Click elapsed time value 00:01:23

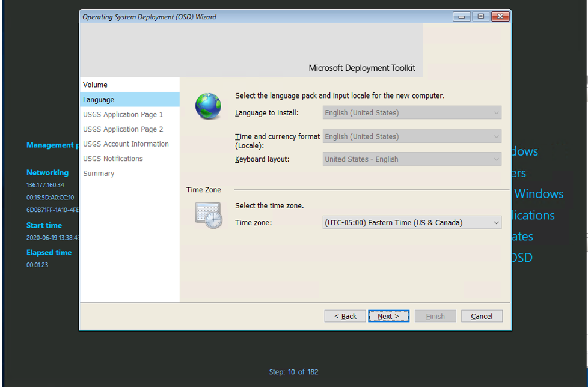[37, 265]
